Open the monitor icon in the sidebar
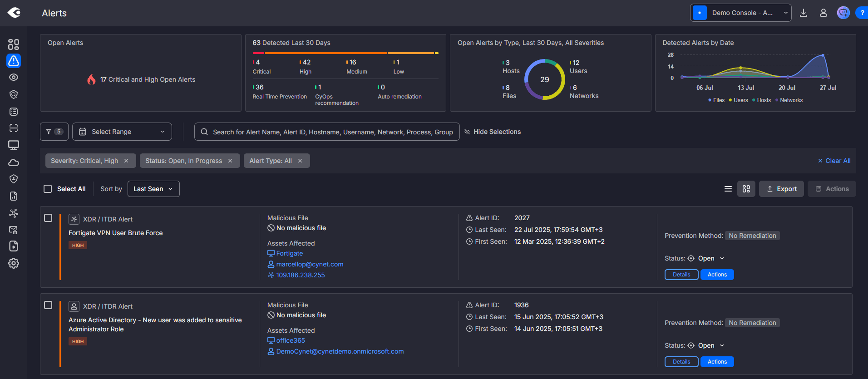Screen dimensions: 868x379 coord(14,145)
